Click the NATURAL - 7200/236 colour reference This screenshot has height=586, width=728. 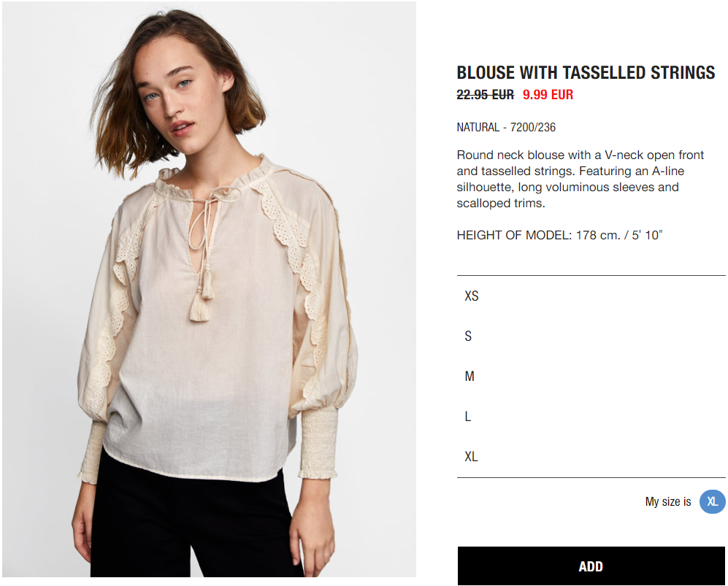(x=506, y=127)
